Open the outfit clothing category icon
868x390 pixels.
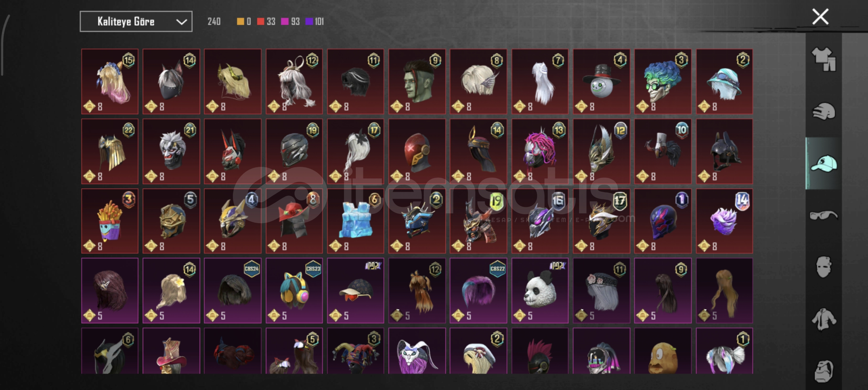pyautogui.click(x=824, y=59)
